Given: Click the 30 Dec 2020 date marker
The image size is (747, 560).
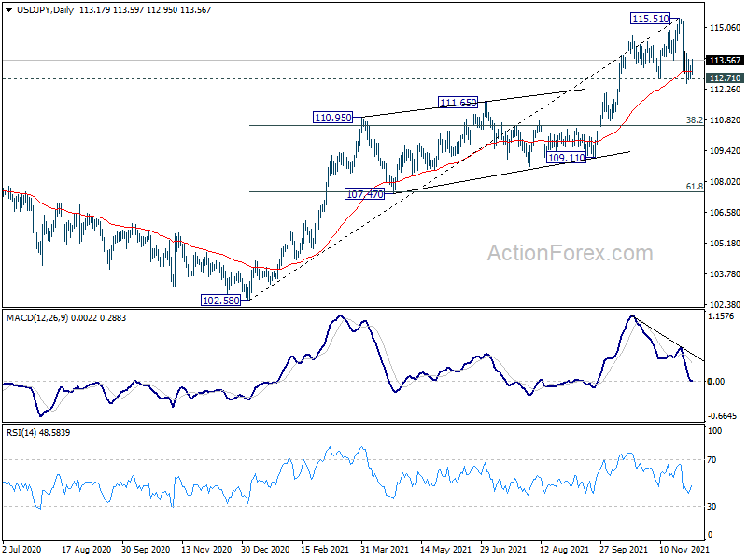Looking at the screenshot, I should 265,549.
